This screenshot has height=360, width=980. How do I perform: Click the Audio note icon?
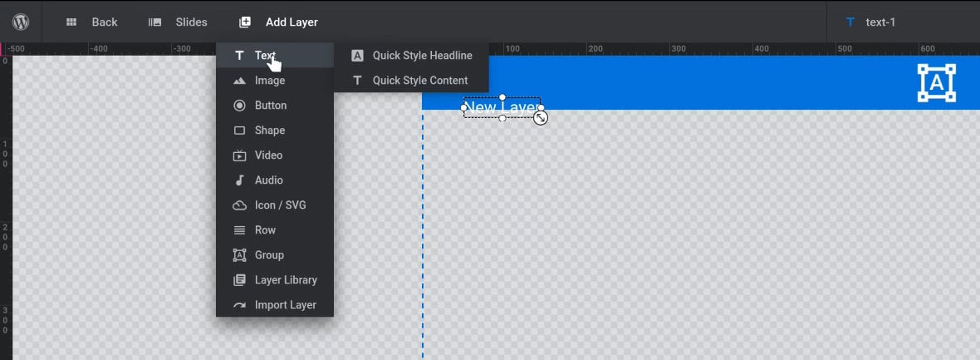[239, 180]
